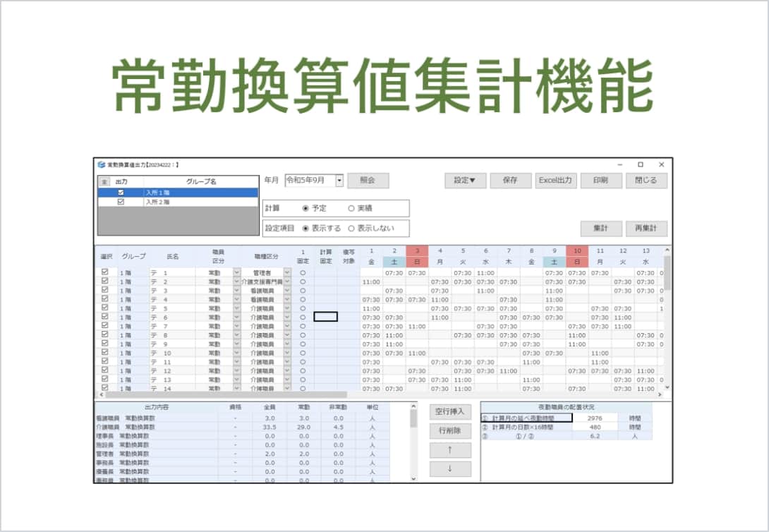
Task: Click the Excel出力 button
Action: coord(556,181)
